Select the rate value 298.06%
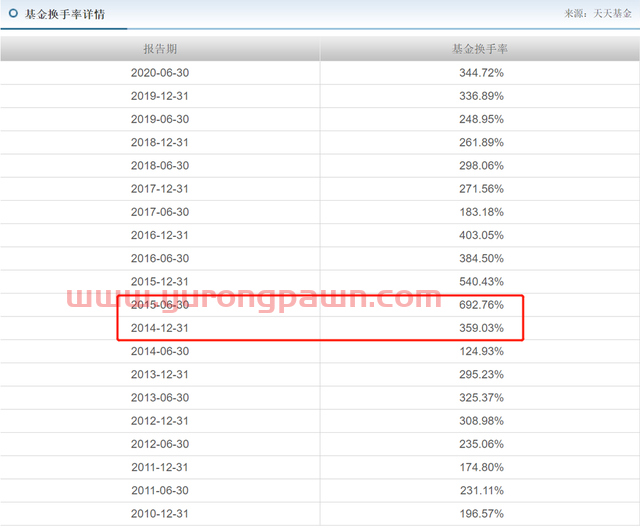Viewport: 640px width, 531px height. point(481,166)
